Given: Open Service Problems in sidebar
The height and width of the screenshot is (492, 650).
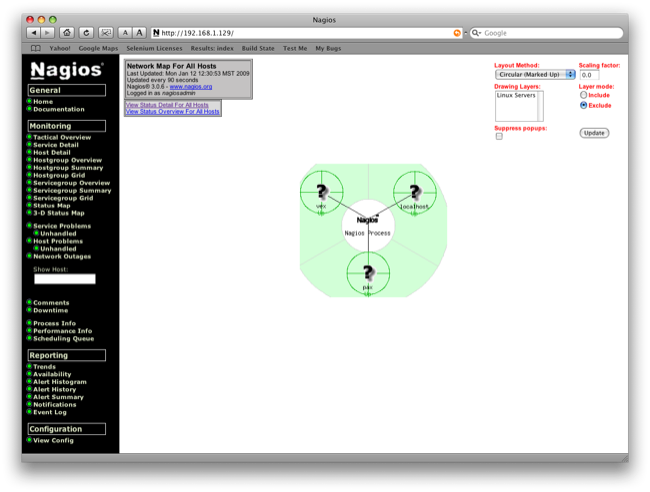Looking at the screenshot, I should pyautogui.click(x=62, y=226).
